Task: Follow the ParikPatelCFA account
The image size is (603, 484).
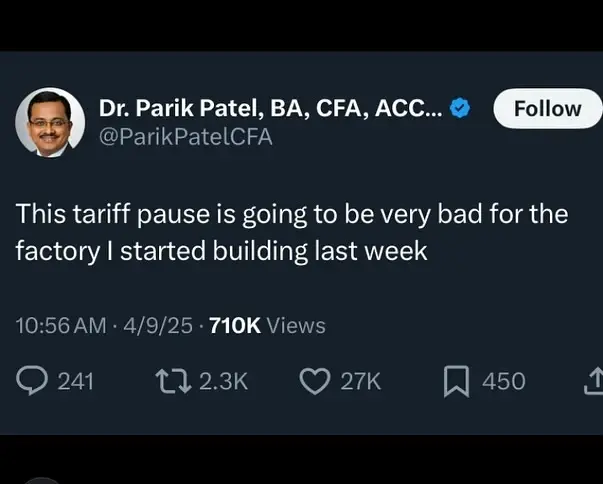Action: click(548, 108)
